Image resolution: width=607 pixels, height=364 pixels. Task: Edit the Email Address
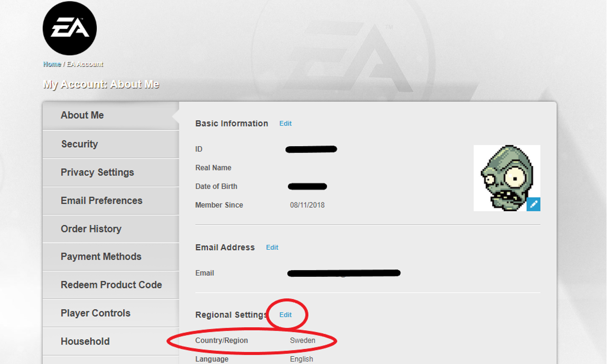(272, 247)
